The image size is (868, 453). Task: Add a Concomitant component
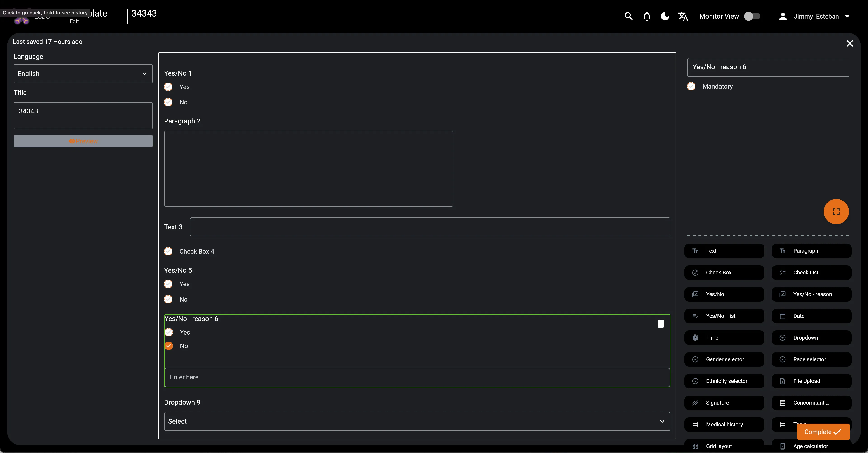811,403
